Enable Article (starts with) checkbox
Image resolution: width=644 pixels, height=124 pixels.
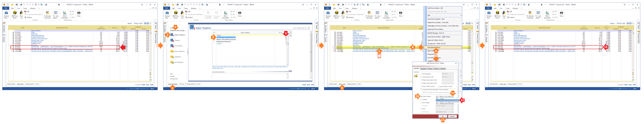421,77
